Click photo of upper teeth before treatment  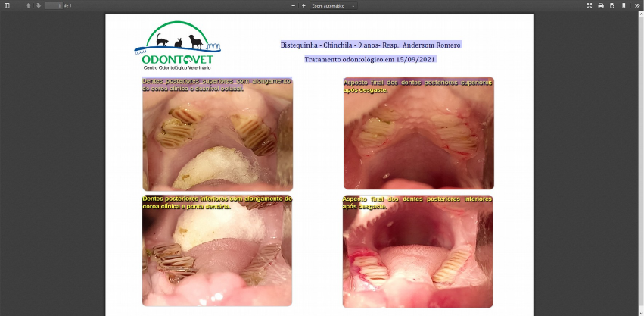point(217,133)
